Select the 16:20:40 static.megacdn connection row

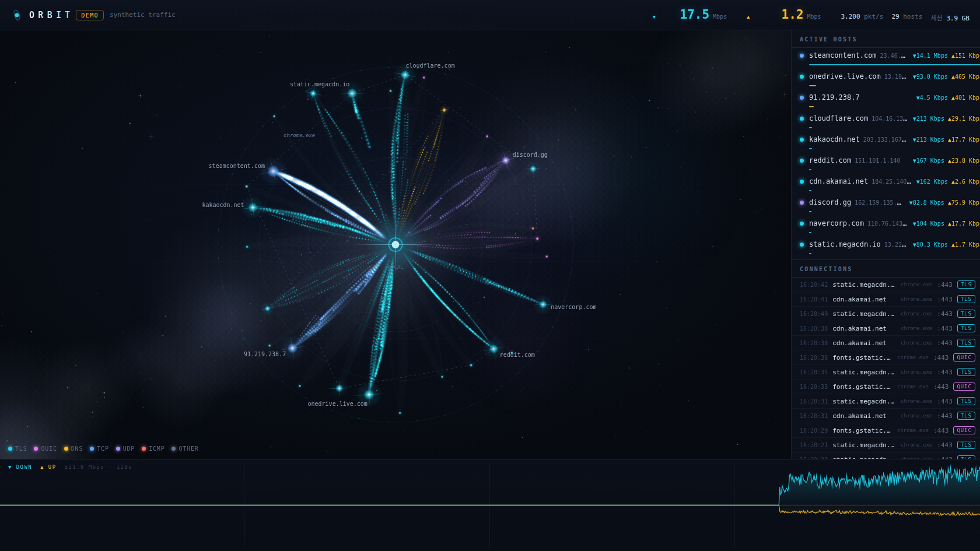[x=885, y=314]
